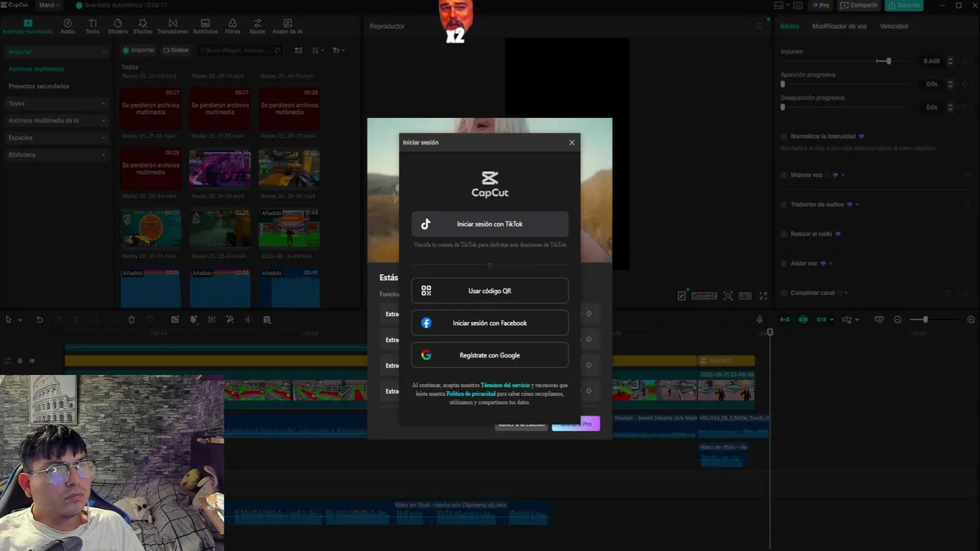This screenshot has height=551, width=980.
Task: Enable Aislar voz checkbox
Action: (x=784, y=263)
